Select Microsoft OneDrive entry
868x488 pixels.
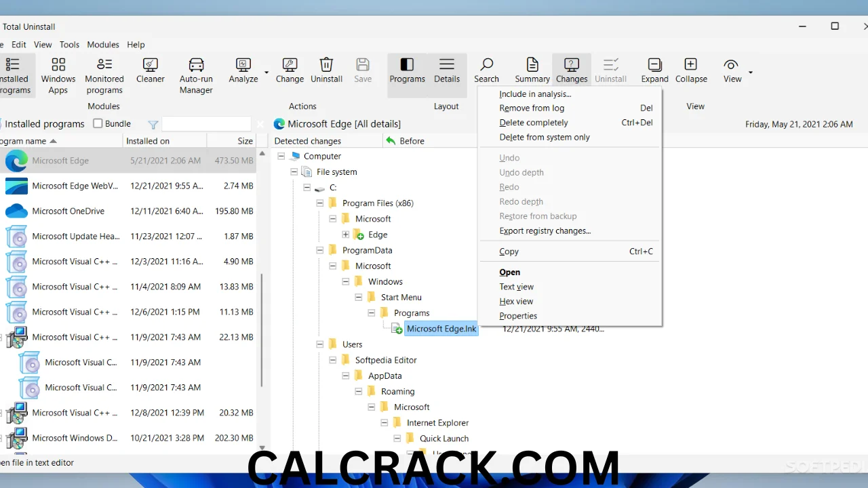pyautogui.click(x=128, y=211)
